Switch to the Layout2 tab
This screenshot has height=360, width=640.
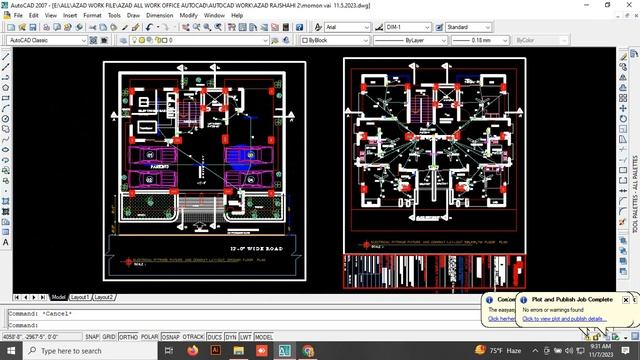104,298
